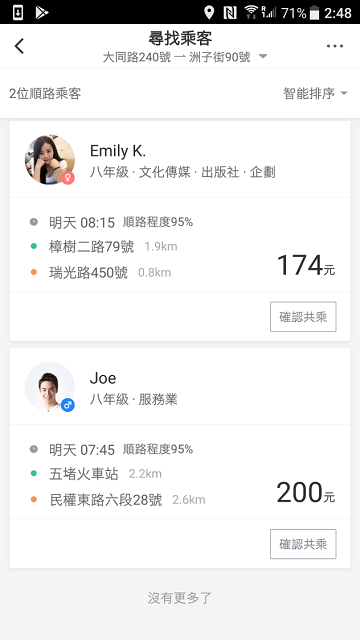Tap the 尋找乘客 page title
Image resolution: width=360 pixels, height=640 pixels.
click(180, 39)
